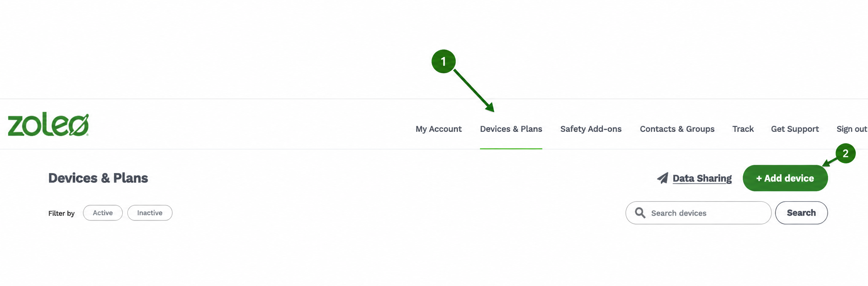Click the green number 2 annotation marker
Viewport: 868px width, 286px height.
click(845, 153)
